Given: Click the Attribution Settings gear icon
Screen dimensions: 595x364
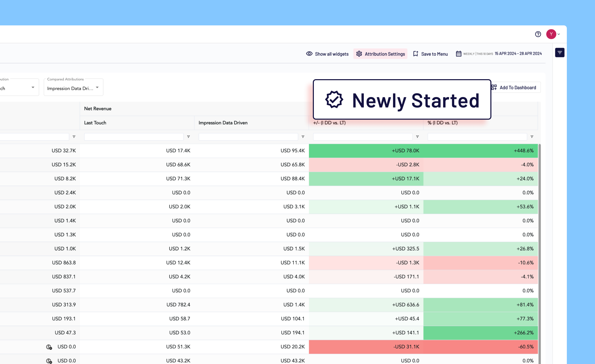Looking at the screenshot, I should pos(359,54).
